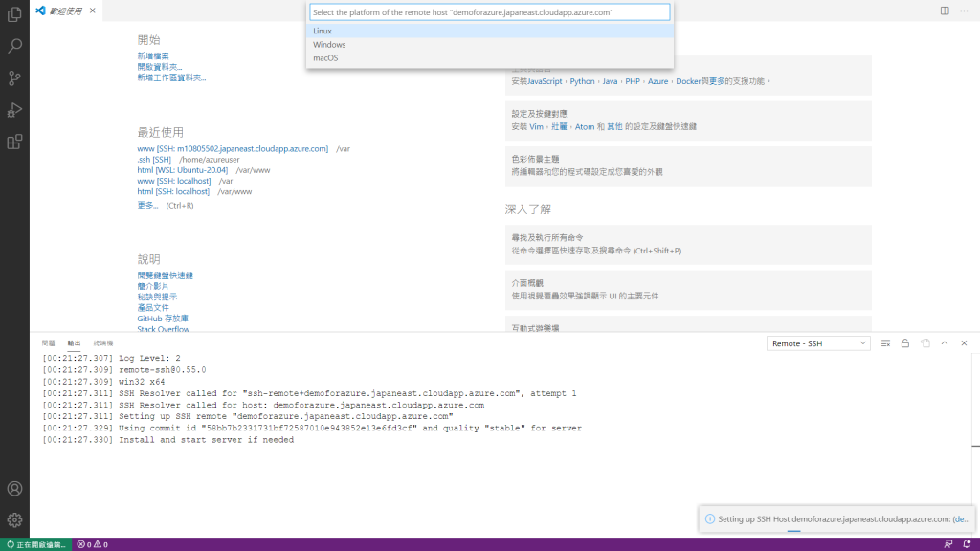Image resolution: width=980 pixels, height=551 pixels.
Task: Open the Search view in activity bar
Action: click(14, 46)
